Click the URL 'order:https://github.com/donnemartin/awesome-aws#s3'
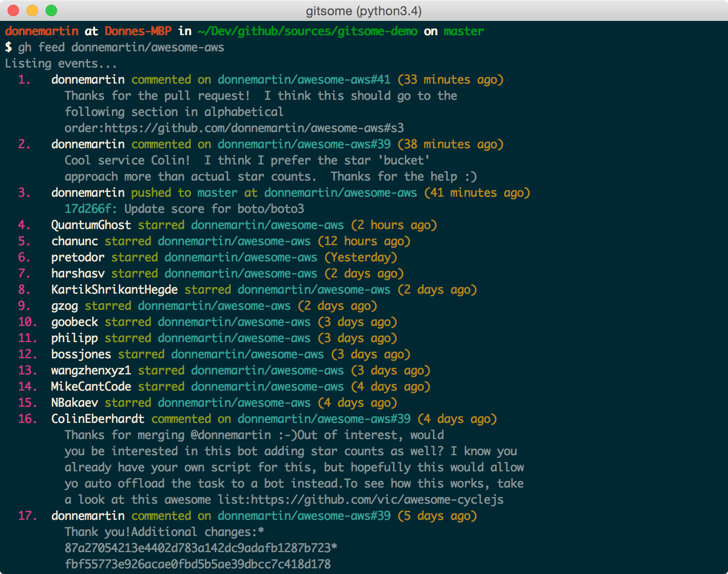This screenshot has height=574, width=728. click(234, 128)
